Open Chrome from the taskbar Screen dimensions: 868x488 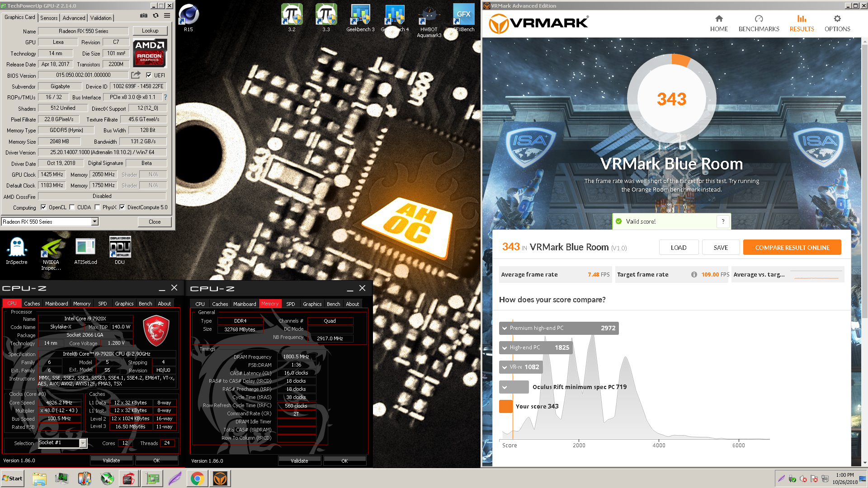tap(197, 479)
